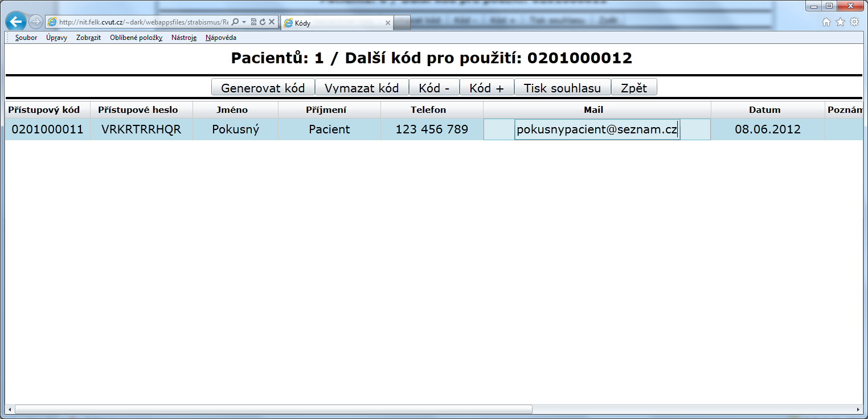The width and height of the screenshot is (868, 419).
Task: Click the URL address field
Action: click(x=144, y=22)
